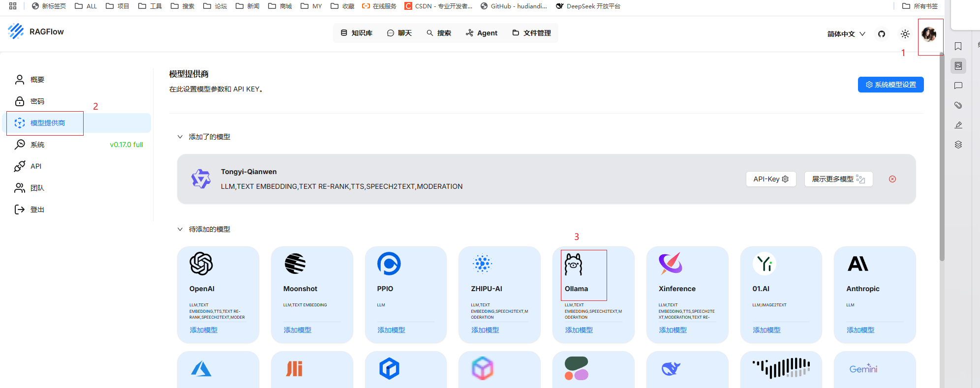Viewport: 980px width, 388px height.
Task: Click 添加模型 under Ollama
Action: click(x=579, y=330)
